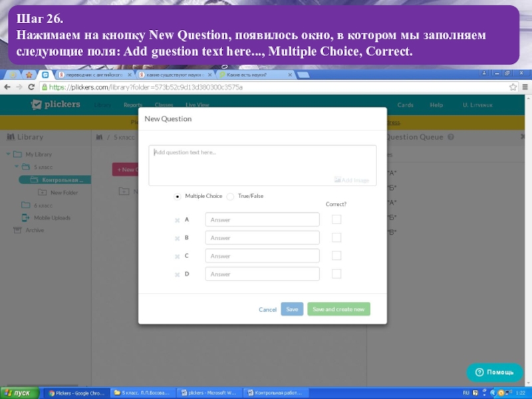Viewport: 532px width, 399px height.
Task: Mark answer A as correct
Action: click(336, 219)
